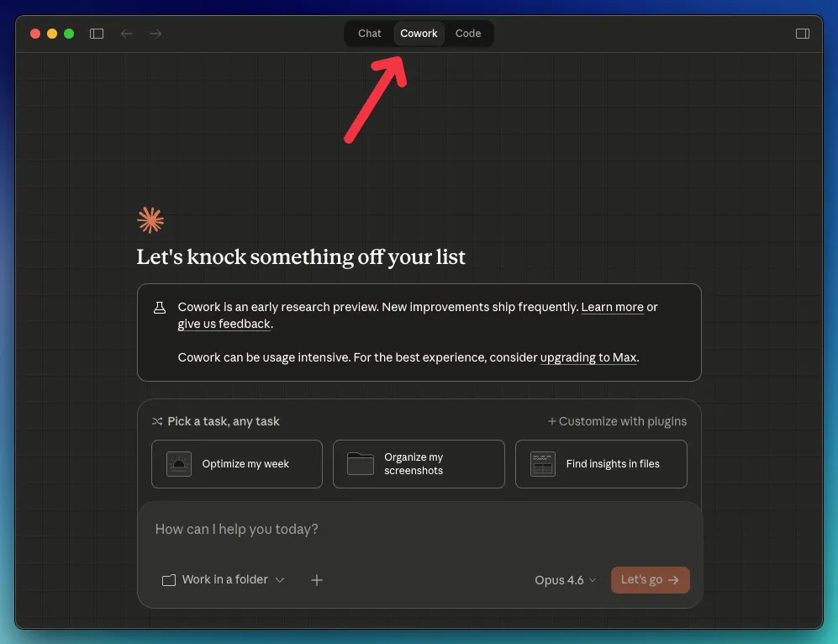
Task: Click the folder icon on Organize my screenshots
Action: point(361,464)
